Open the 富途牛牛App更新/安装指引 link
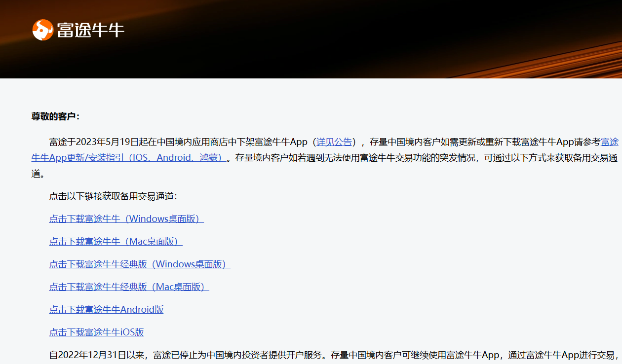This screenshot has height=364, width=622. pyautogui.click(x=129, y=158)
